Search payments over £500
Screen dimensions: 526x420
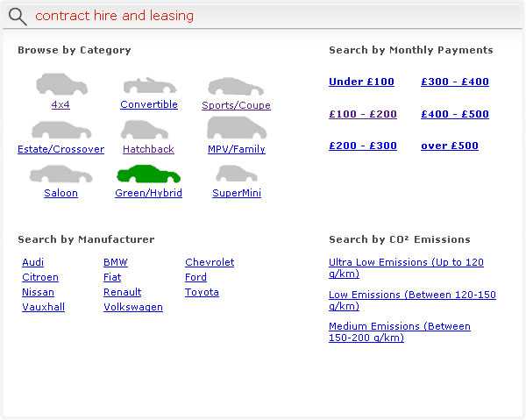click(x=450, y=146)
